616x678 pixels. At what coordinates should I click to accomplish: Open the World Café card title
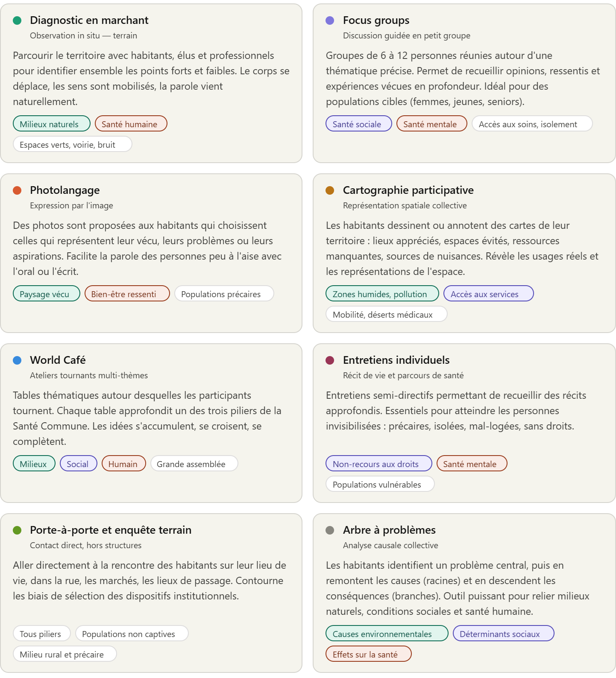point(58,360)
